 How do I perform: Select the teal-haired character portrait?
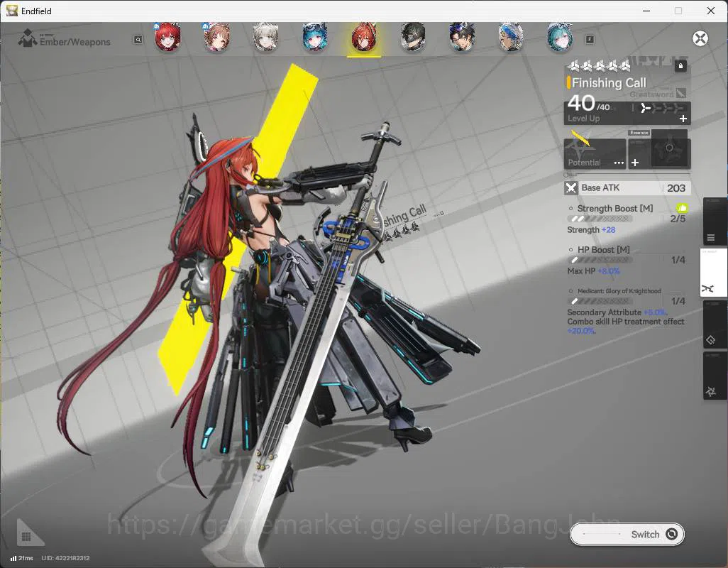pos(559,37)
